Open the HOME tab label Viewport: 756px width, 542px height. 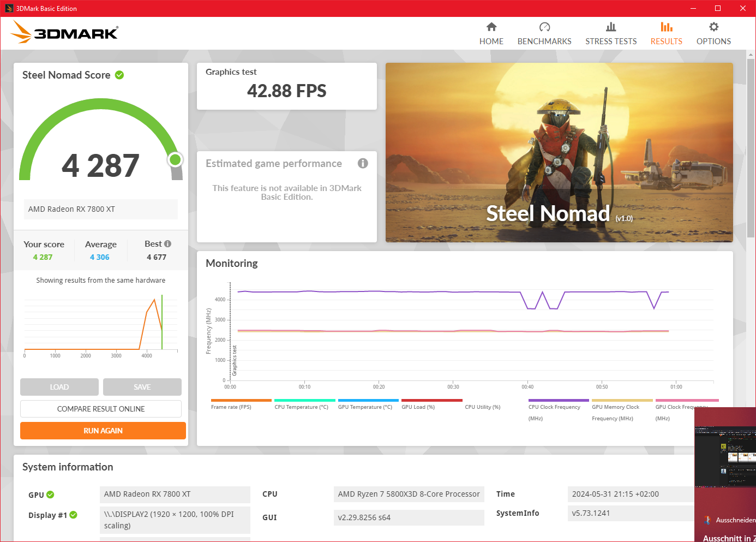[x=491, y=41]
